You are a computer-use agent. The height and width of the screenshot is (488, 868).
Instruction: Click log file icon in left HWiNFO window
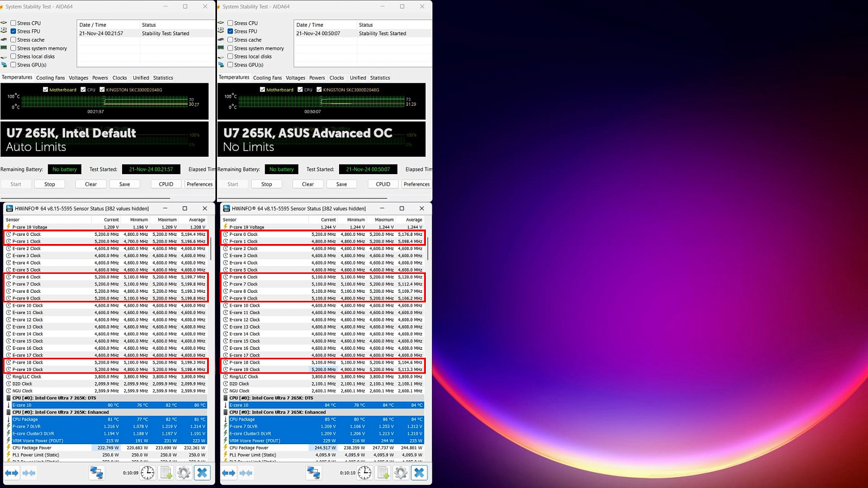coord(166,473)
